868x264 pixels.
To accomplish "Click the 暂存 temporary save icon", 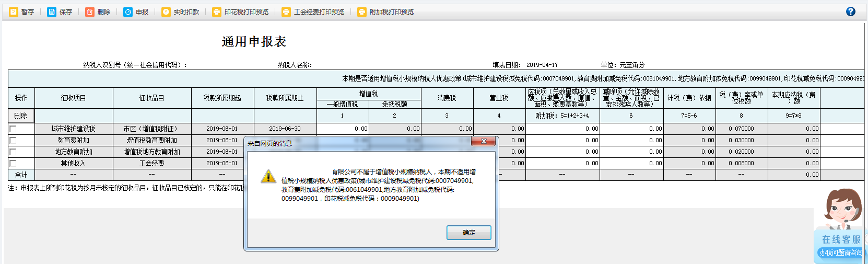I will tap(14, 12).
